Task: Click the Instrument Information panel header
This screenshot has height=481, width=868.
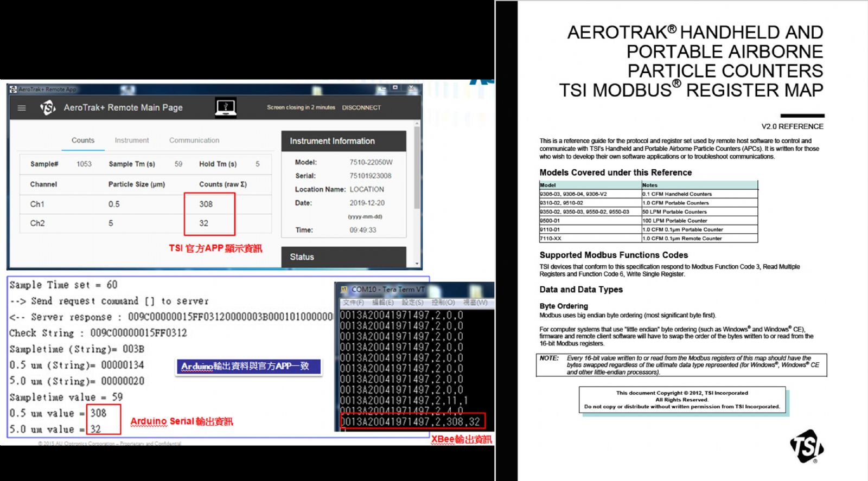Action: click(x=343, y=141)
